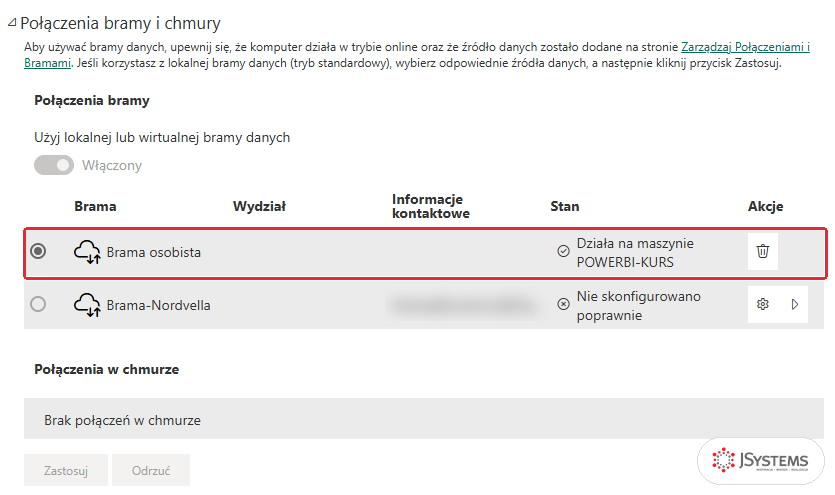Click the Brak połączeń w chmurze message
The height and width of the screenshot is (495, 835).
click(122, 420)
